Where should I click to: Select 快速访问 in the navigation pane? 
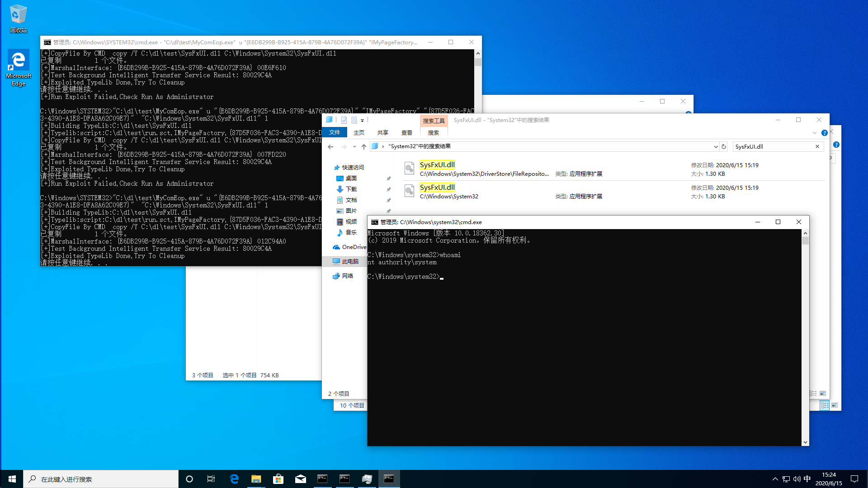(353, 167)
